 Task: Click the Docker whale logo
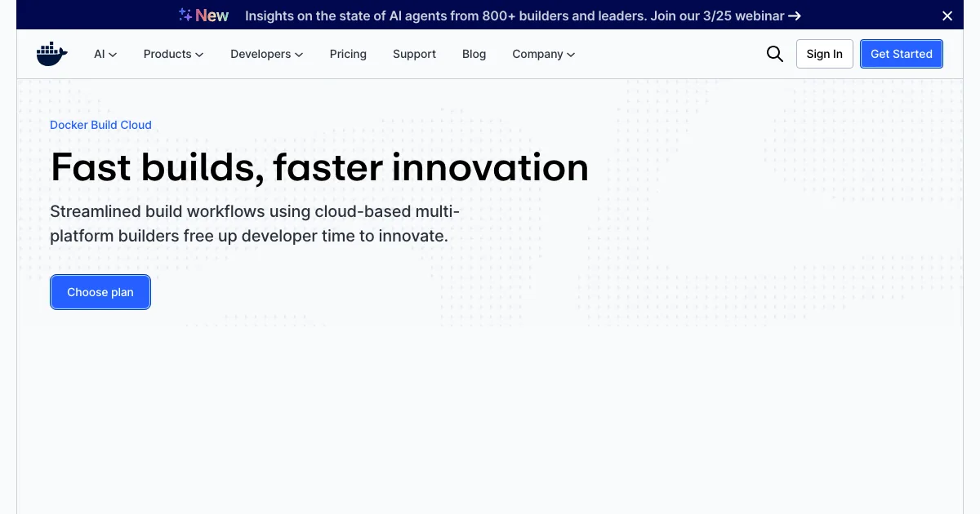pos(51,54)
